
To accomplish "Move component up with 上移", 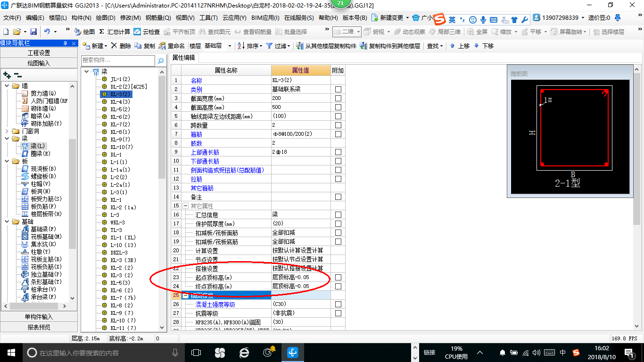I will [x=460, y=46].
